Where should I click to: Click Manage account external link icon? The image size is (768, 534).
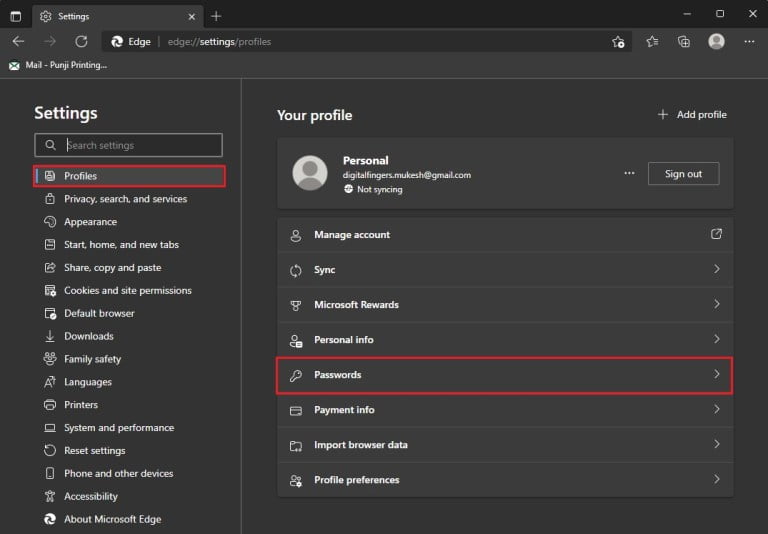pyautogui.click(x=716, y=234)
